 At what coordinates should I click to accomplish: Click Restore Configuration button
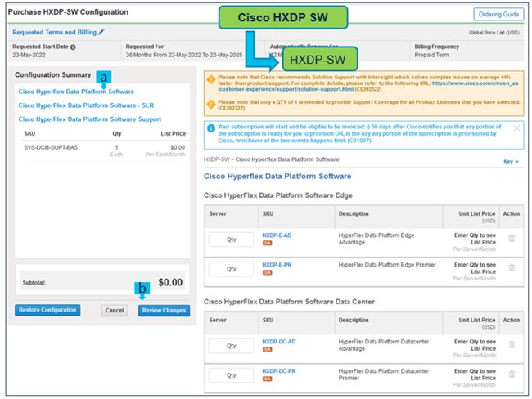point(47,310)
